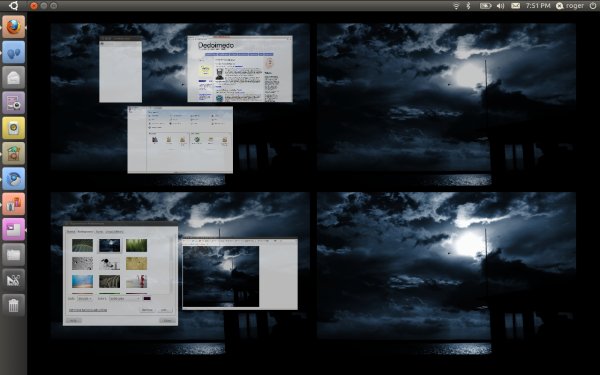The image size is (600, 375).
Task: Open the Colors dropdown in Appearance Preferences
Action: click(x=125, y=298)
